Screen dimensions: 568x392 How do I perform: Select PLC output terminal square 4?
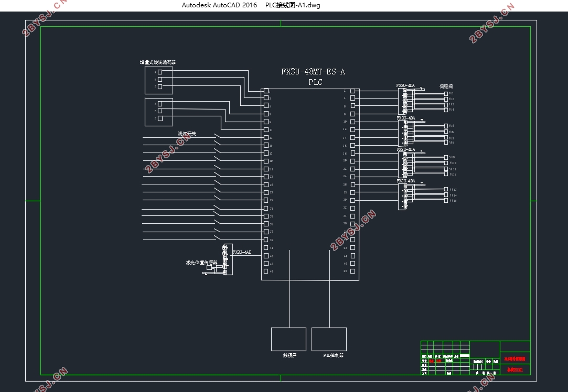353,98
